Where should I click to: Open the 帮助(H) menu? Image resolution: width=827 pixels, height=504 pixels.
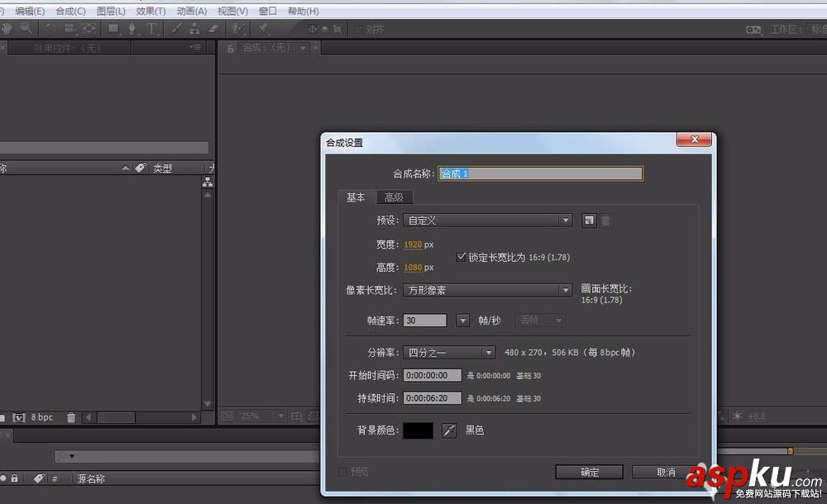[x=303, y=11]
